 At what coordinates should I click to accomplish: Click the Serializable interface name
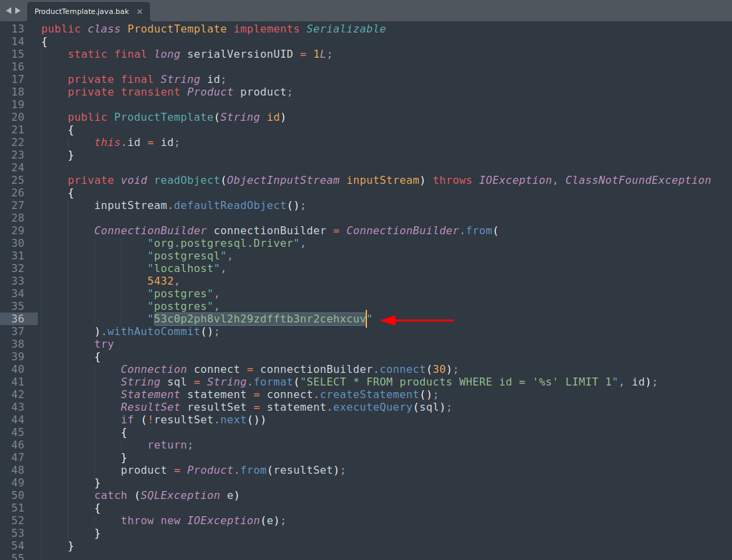346,29
